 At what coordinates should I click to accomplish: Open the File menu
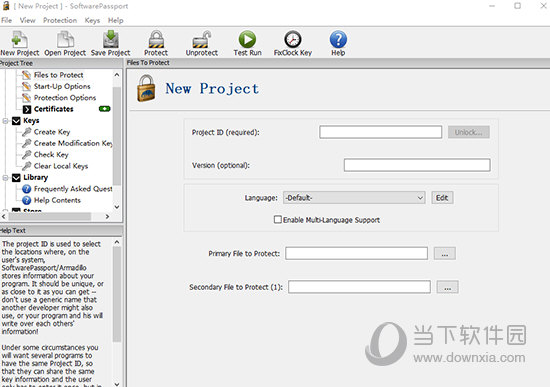pyautogui.click(x=6, y=20)
